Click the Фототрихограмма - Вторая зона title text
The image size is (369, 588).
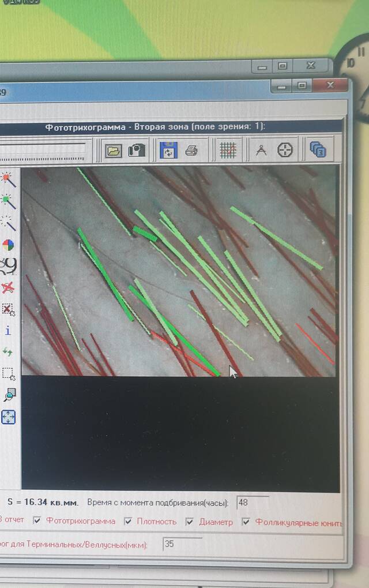(x=155, y=127)
